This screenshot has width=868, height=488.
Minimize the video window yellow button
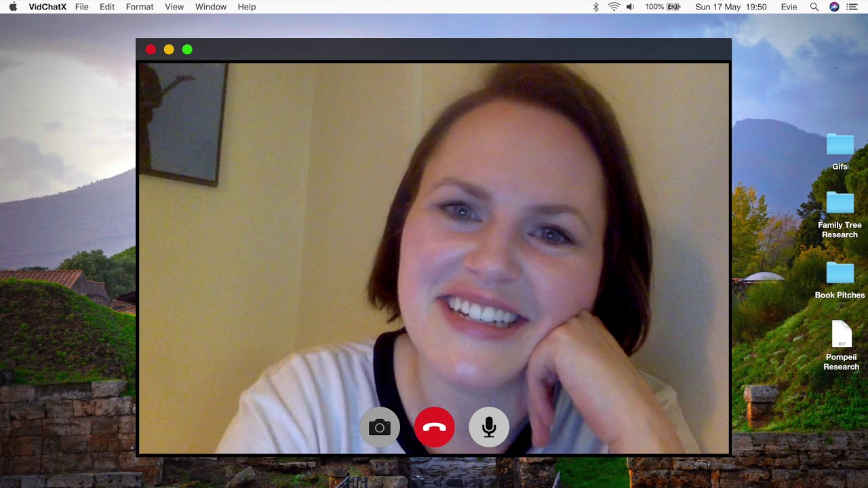tap(169, 49)
